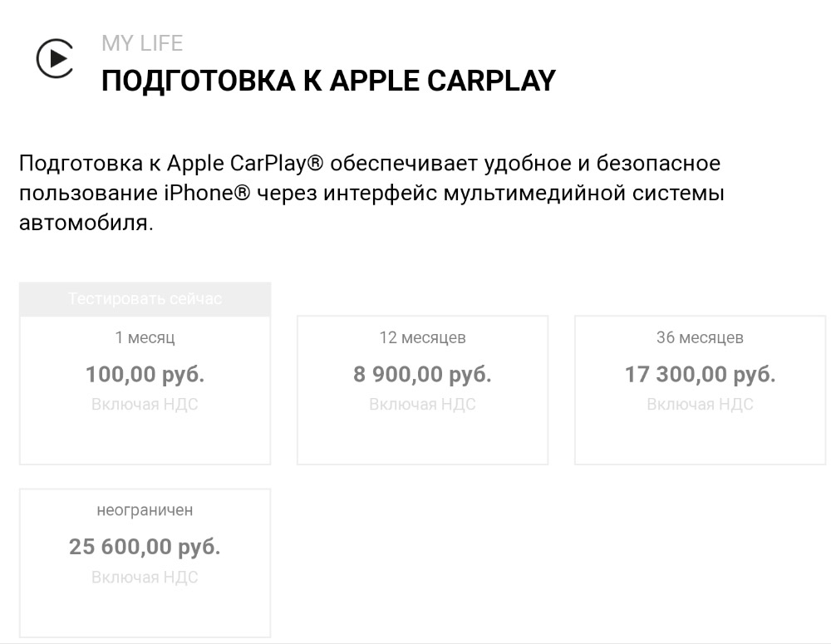Choose the неограничен subscription card
The image size is (831, 644).
pos(145,563)
